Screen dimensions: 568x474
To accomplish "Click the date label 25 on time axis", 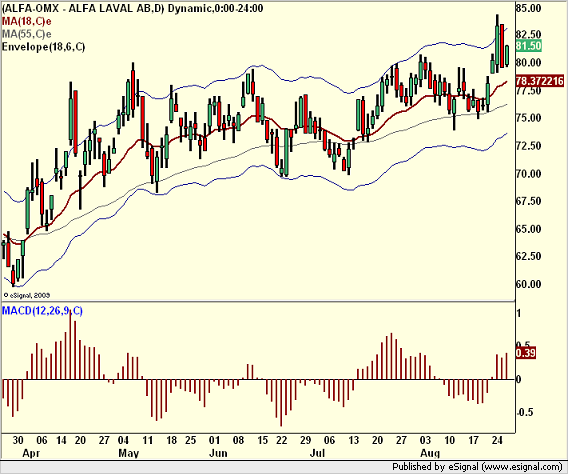I will [x=191, y=440].
